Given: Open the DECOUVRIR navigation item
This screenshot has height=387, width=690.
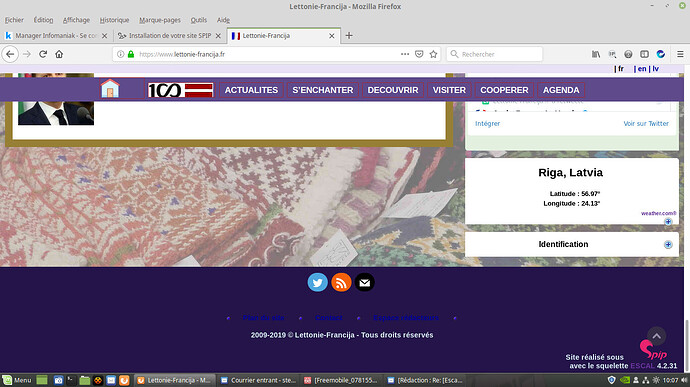Looking at the screenshot, I should [x=393, y=90].
